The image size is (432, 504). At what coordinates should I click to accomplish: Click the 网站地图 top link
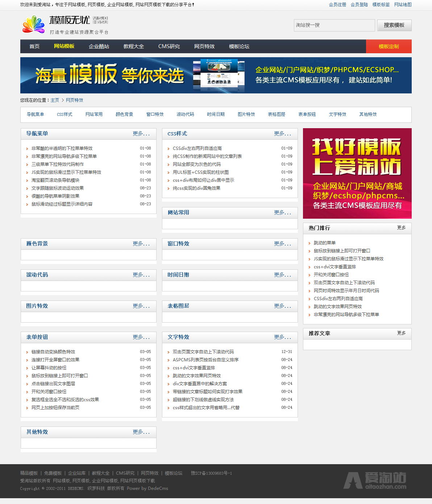tap(403, 5)
